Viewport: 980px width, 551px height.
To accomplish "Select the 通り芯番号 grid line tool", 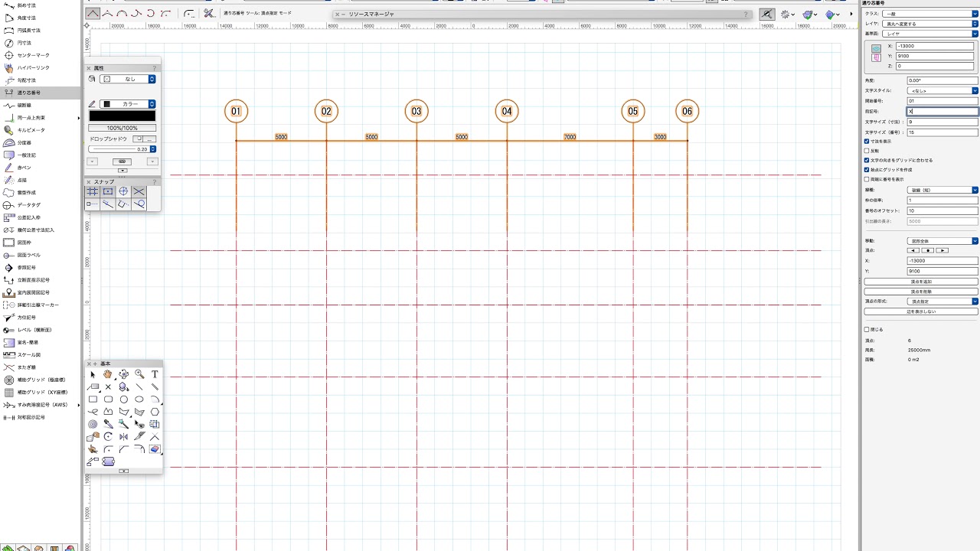I will click(x=40, y=93).
